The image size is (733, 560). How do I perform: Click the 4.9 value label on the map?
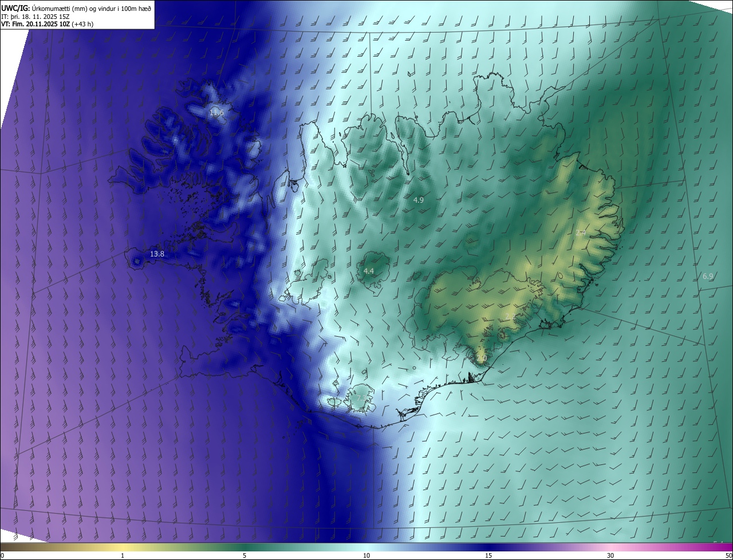pos(418,200)
